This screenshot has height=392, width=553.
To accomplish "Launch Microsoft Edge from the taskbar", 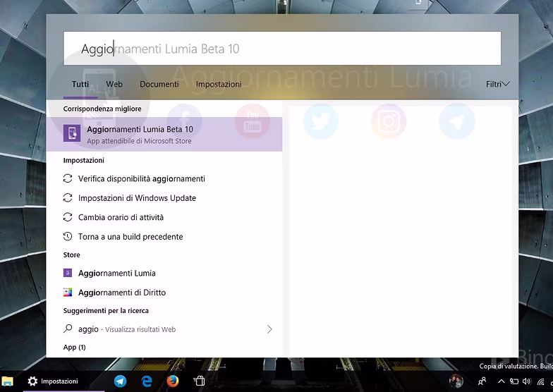I will point(147,381).
